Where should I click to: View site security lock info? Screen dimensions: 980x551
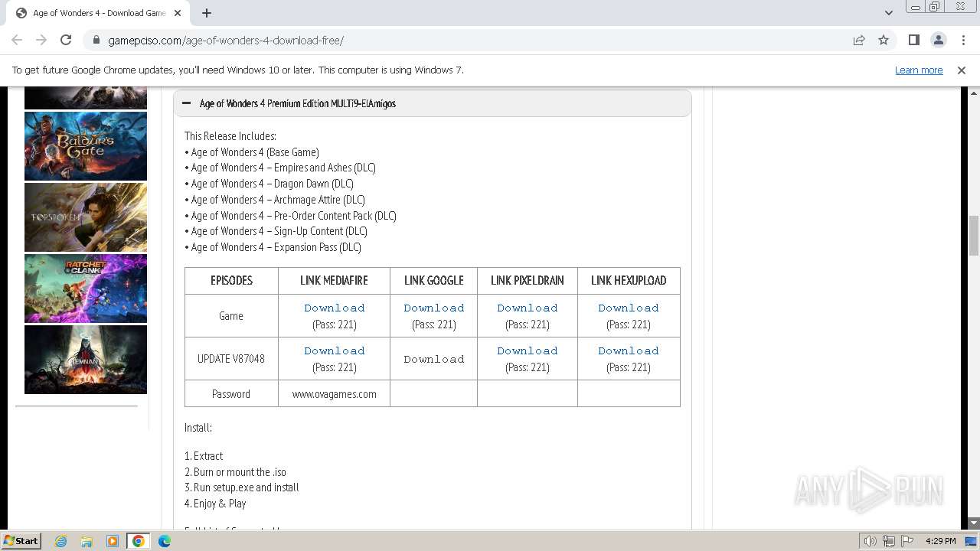[x=96, y=40]
